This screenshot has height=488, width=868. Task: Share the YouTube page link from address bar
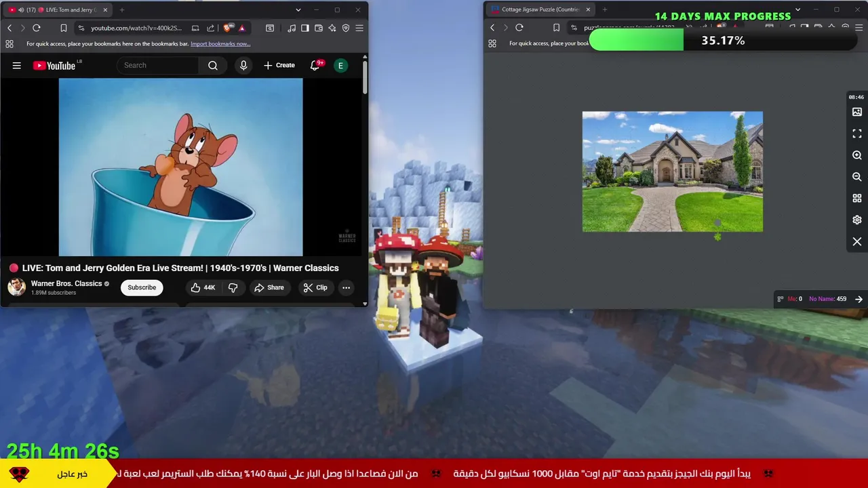point(210,28)
